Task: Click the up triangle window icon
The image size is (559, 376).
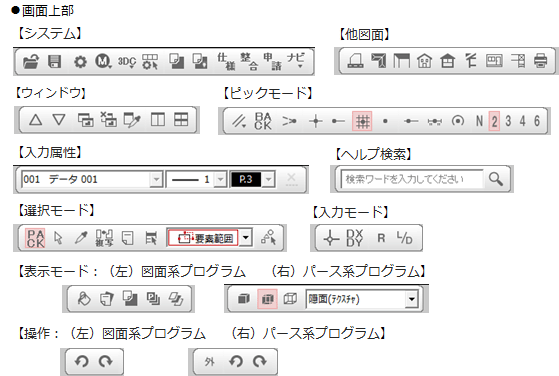Action: (35, 120)
